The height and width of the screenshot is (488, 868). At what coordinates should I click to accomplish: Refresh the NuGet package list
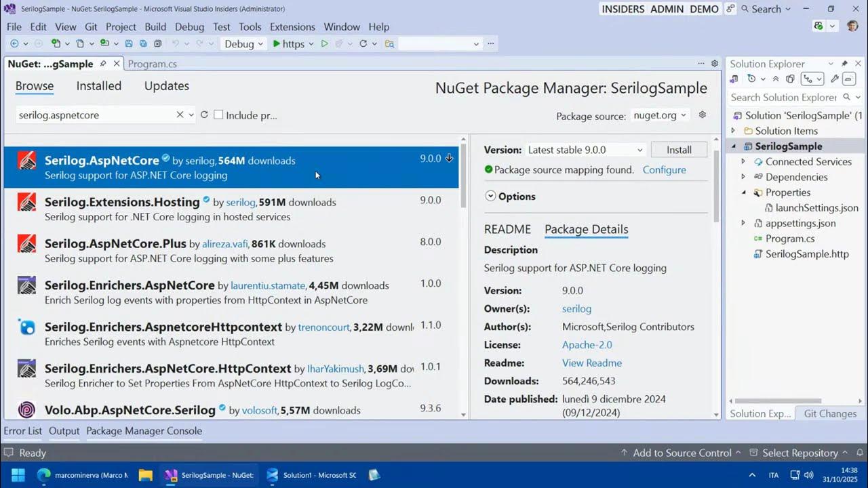pos(204,115)
